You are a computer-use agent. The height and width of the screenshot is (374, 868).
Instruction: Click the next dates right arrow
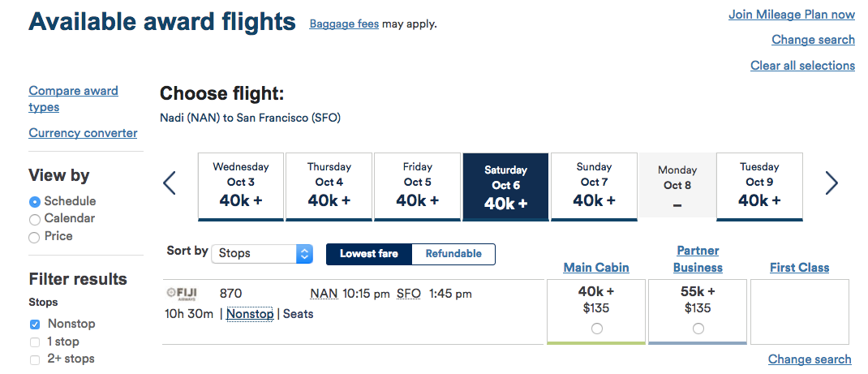pyautogui.click(x=831, y=183)
